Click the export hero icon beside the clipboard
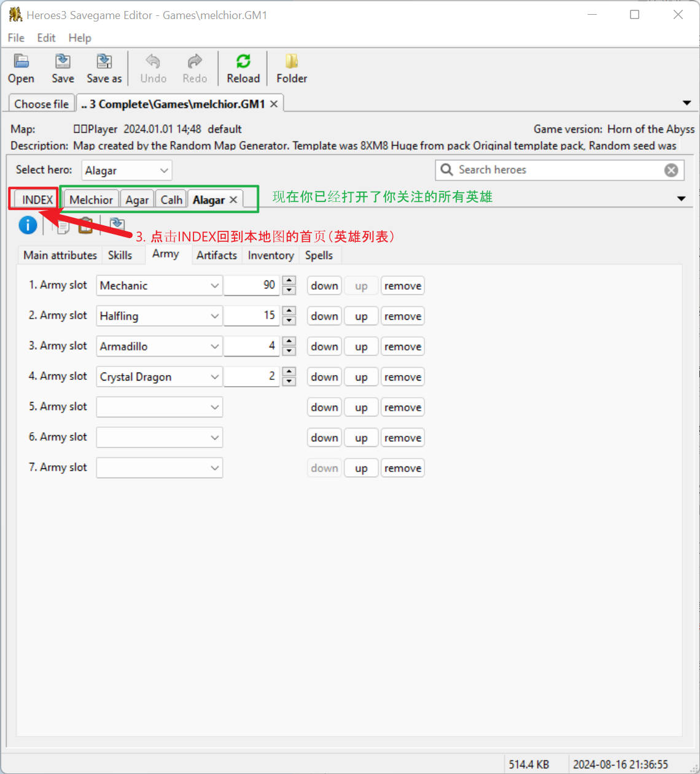The image size is (700, 774). [x=117, y=225]
